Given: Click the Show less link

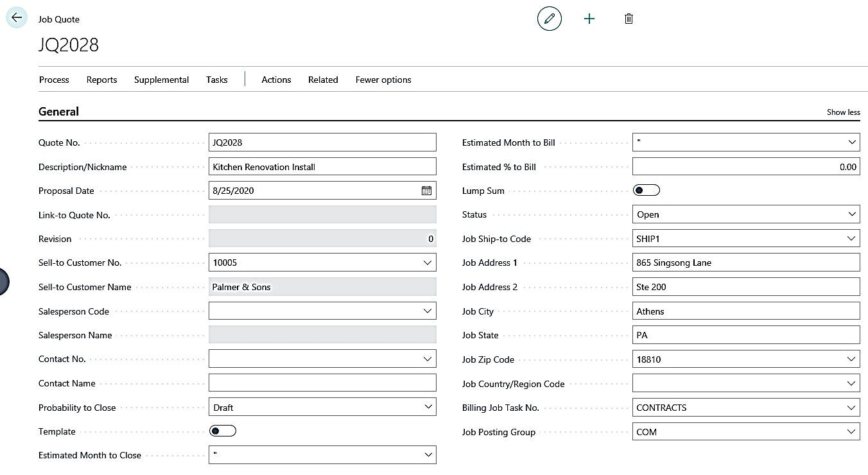Looking at the screenshot, I should pyautogui.click(x=843, y=112).
